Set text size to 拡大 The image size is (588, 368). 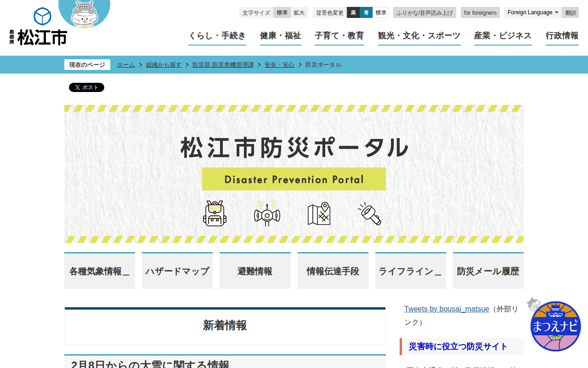(300, 12)
